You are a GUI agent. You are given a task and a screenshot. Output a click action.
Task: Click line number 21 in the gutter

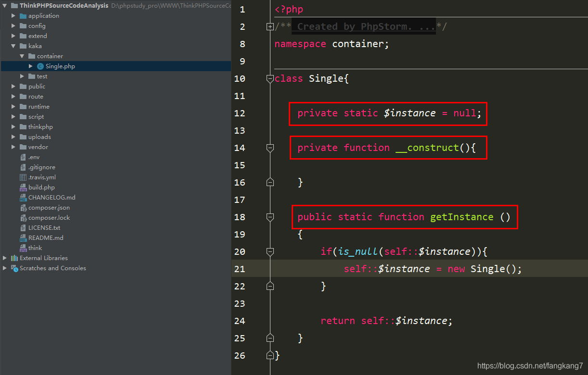click(x=240, y=269)
